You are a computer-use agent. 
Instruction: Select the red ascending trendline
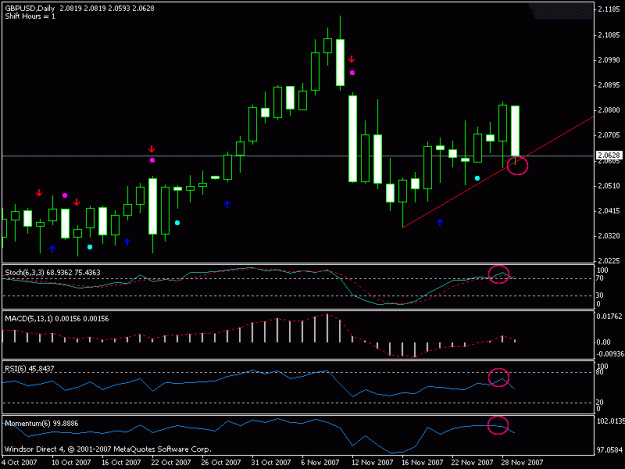tap(498, 172)
